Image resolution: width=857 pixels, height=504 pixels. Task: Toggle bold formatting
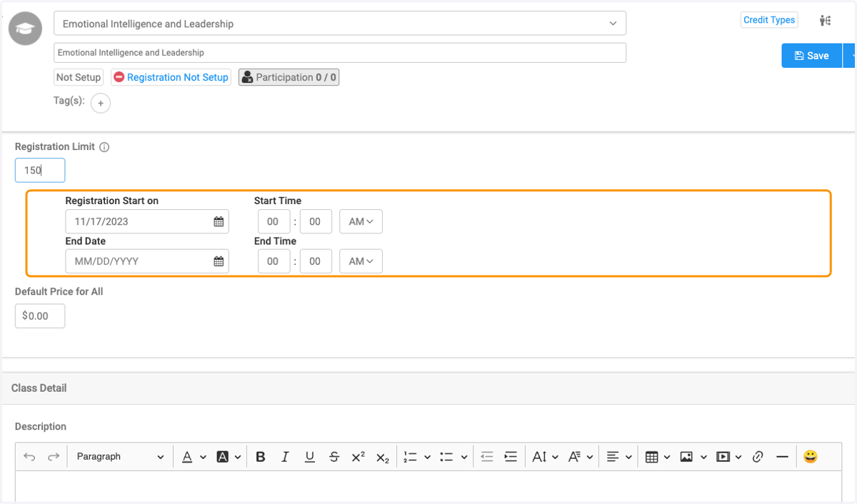click(261, 457)
